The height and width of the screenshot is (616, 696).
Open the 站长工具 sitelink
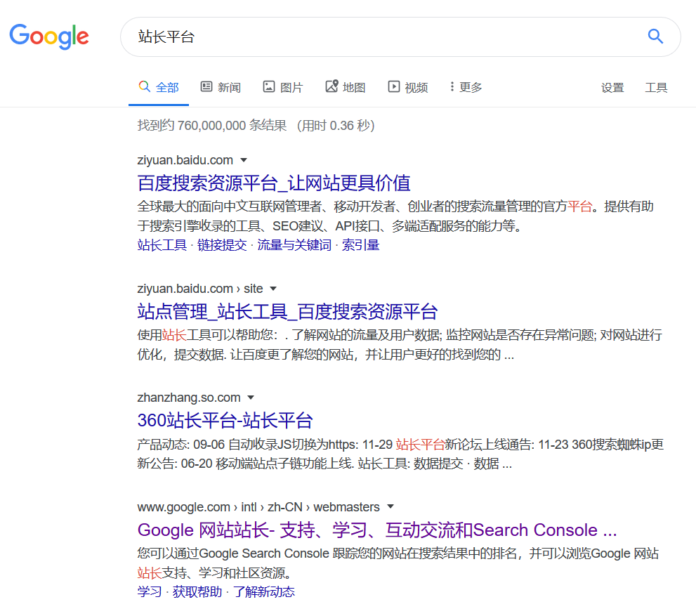pos(162,245)
